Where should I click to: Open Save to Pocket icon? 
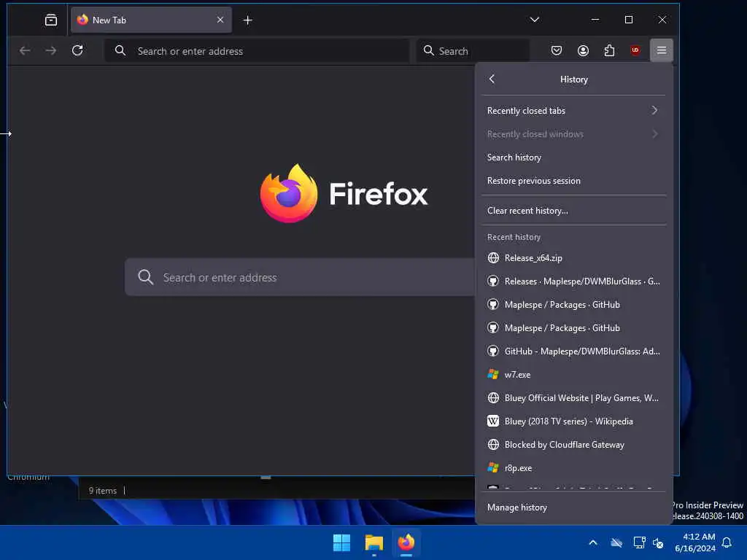point(557,50)
